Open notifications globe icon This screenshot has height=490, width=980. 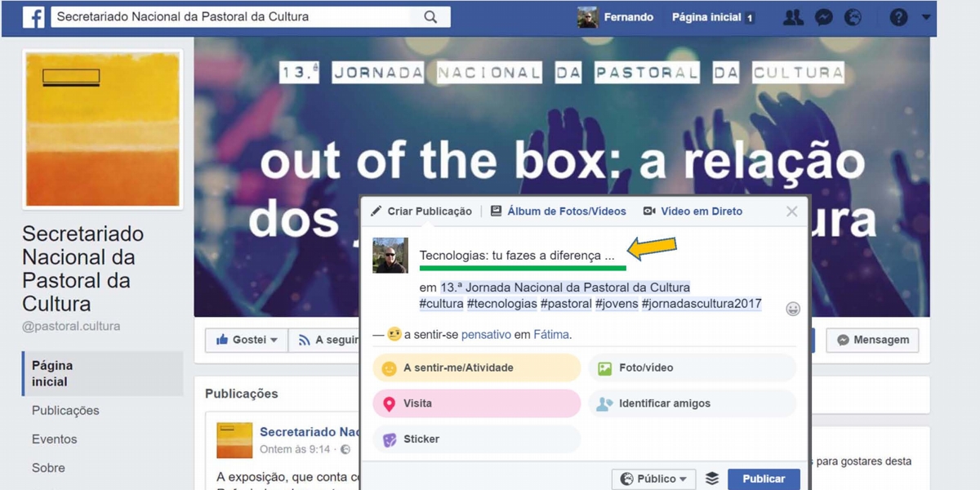coord(853,17)
